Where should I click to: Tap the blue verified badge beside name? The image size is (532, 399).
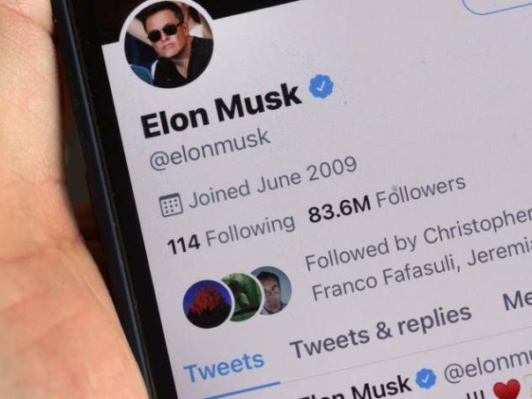(x=321, y=86)
